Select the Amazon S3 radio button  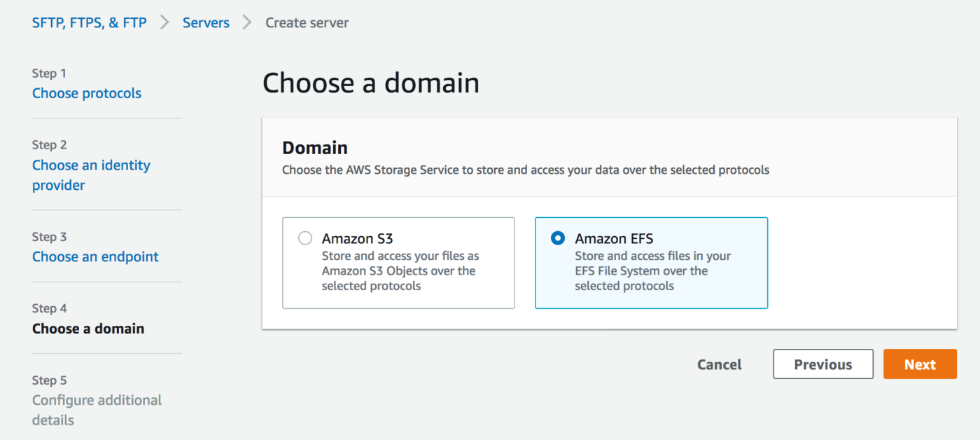[x=304, y=238]
